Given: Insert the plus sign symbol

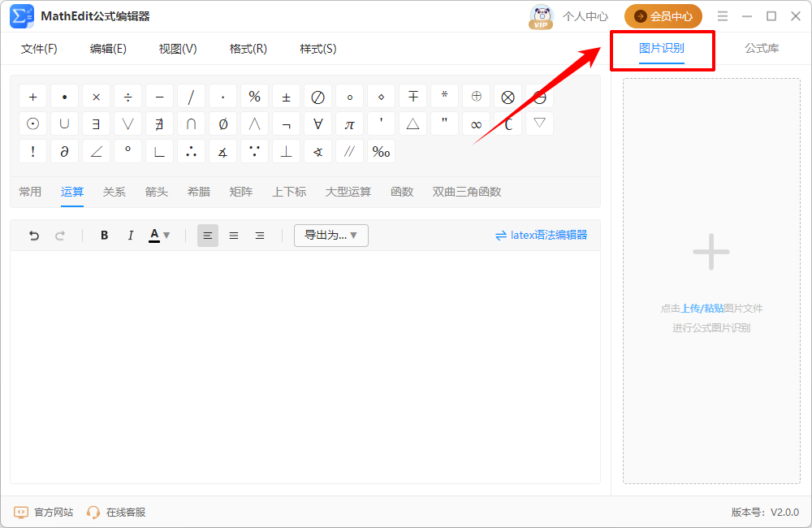Looking at the screenshot, I should pyautogui.click(x=32, y=97).
